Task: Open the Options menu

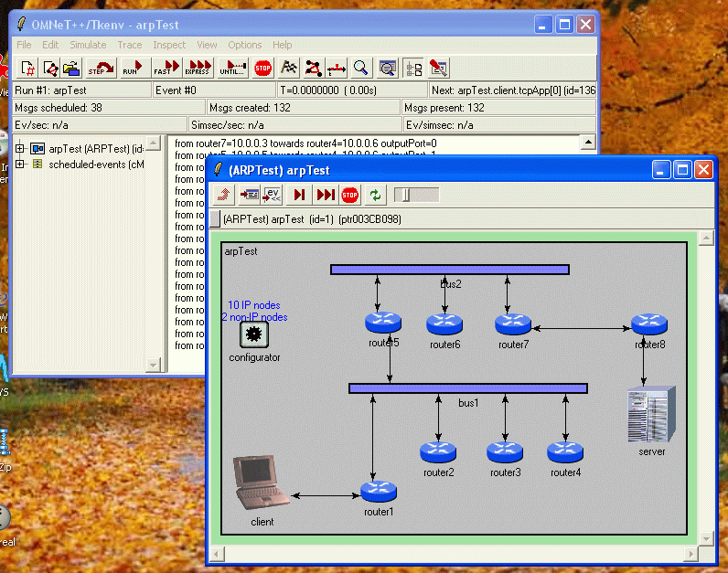Action: pos(245,45)
